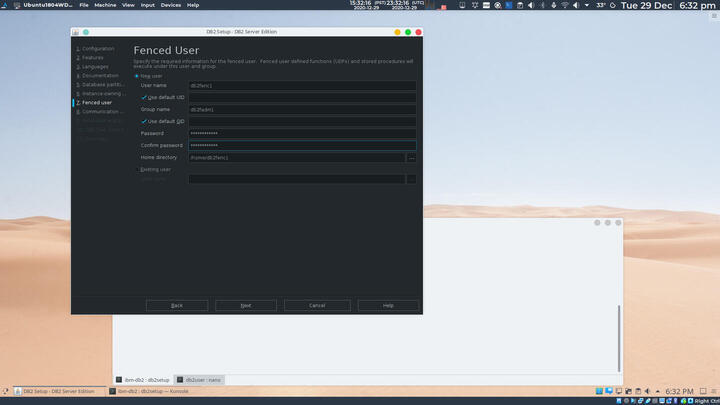
Task: Toggle the Use default UID checkbox
Action: (x=144, y=97)
